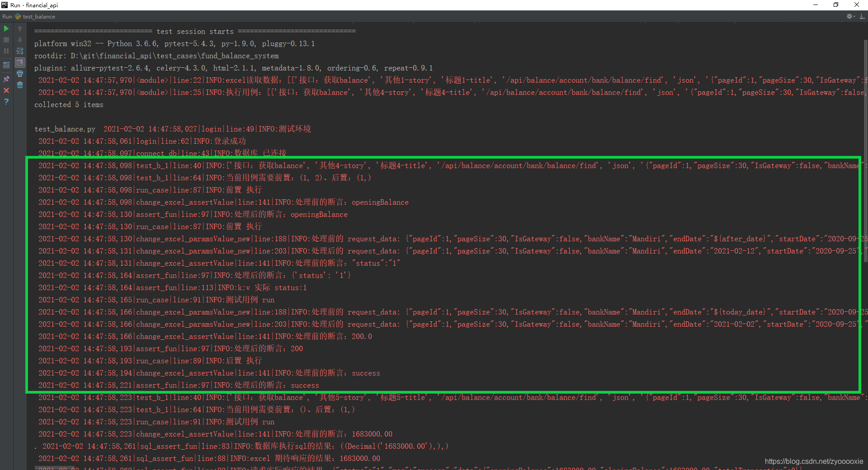Image resolution: width=868 pixels, height=470 pixels.
Task: Click the '处理后的断言: 200' line
Action: 170,349
